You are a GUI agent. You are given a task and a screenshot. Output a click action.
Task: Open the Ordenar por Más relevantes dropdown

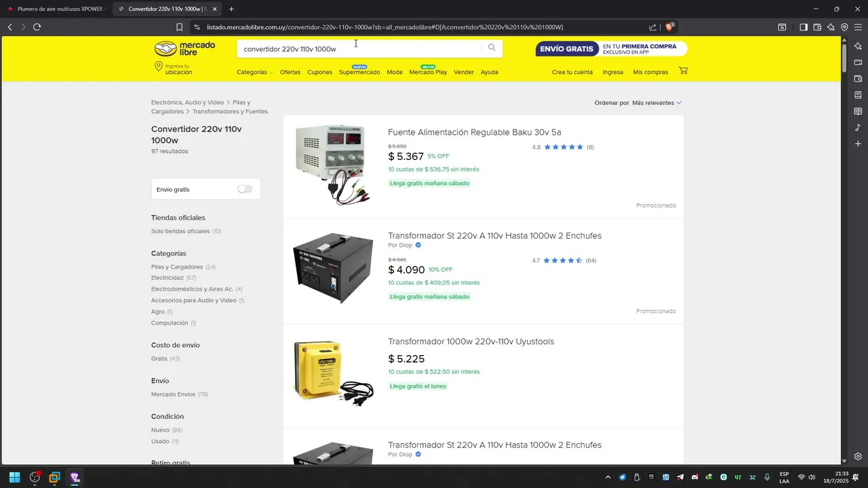click(656, 103)
